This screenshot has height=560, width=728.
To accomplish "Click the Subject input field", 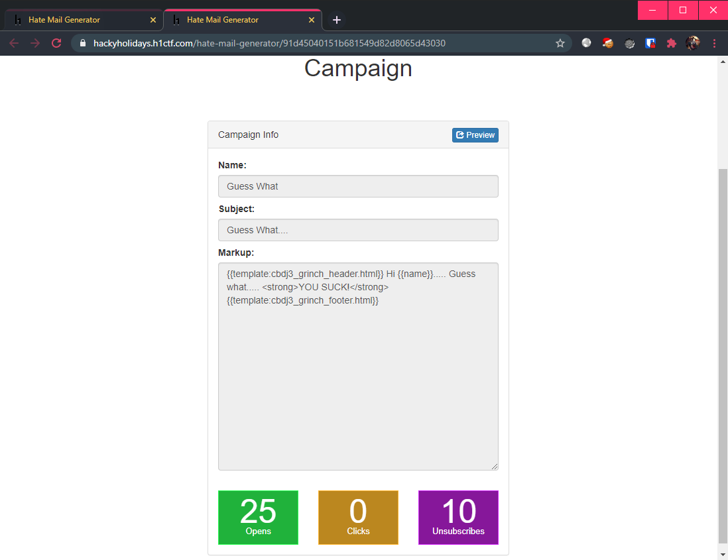I will click(358, 230).
